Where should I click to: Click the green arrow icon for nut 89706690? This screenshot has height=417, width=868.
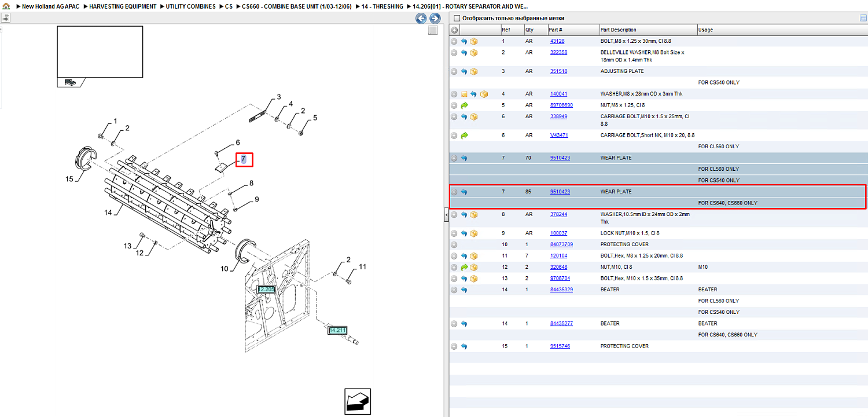tap(464, 105)
